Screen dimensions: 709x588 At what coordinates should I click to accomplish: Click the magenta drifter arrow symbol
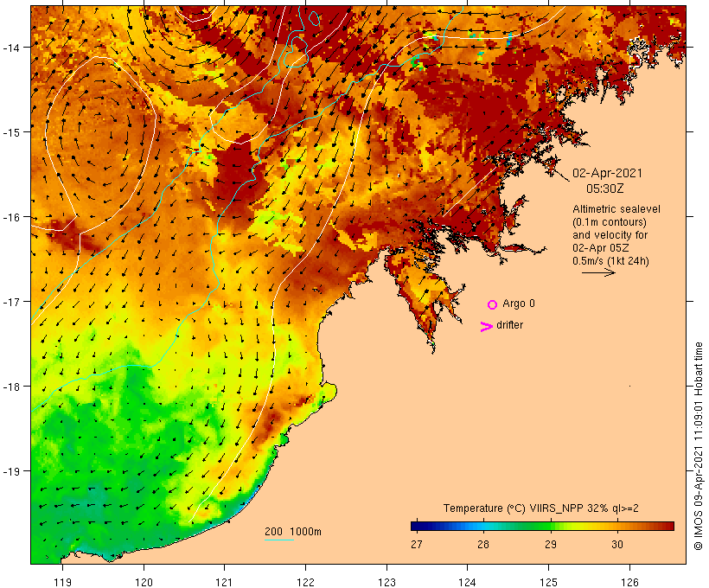[x=487, y=327]
